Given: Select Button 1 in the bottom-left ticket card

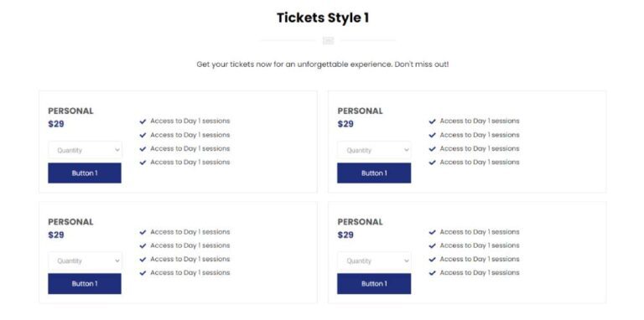Looking at the screenshot, I should click(x=85, y=284).
